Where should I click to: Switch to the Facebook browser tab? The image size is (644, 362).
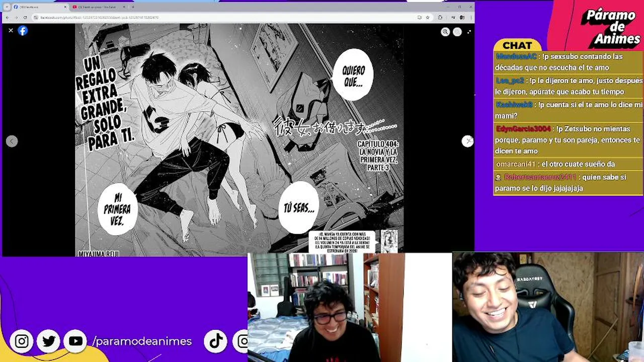pos(40,7)
